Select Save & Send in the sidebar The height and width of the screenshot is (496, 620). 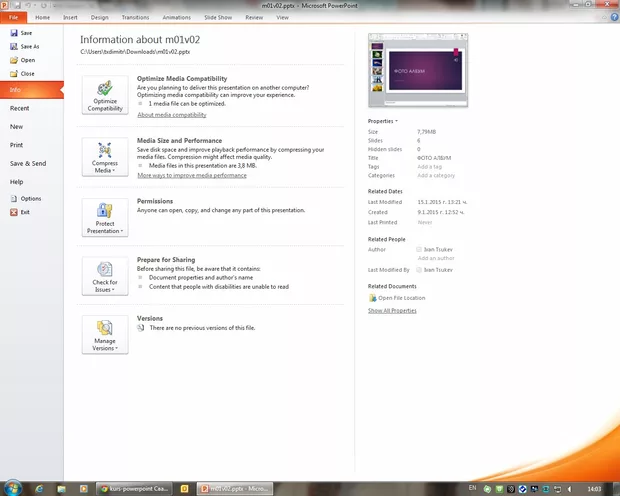(28, 163)
